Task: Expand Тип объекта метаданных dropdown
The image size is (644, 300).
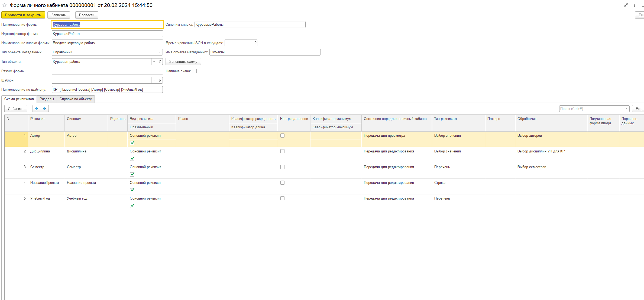Action: tap(160, 52)
